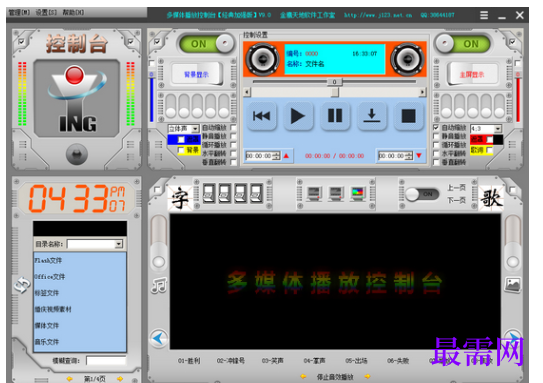Select Office文件 in the list
Image resolution: width=543 pixels, height=383 pixels.
(x=50, y=277)
